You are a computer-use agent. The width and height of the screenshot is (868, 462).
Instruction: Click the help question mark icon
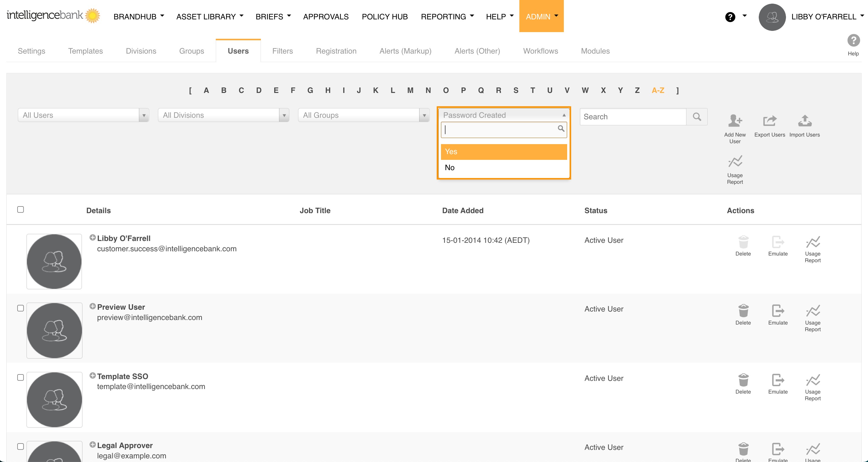730,17
